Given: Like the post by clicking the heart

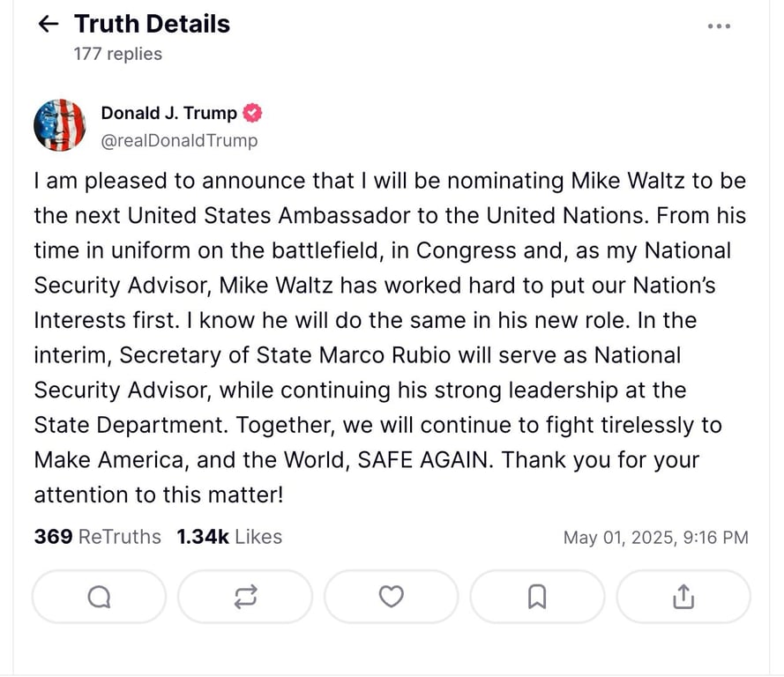Looking at the screenshot, I should [391, 597].
